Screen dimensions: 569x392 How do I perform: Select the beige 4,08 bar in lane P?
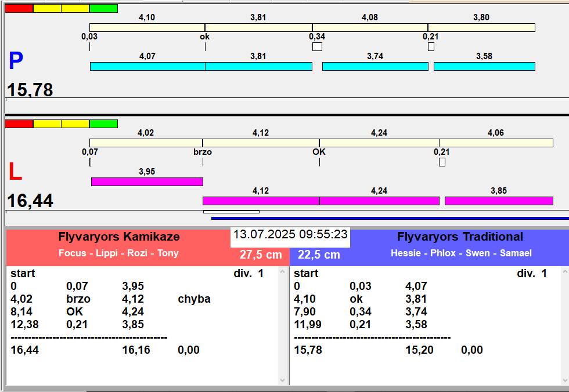370,27
